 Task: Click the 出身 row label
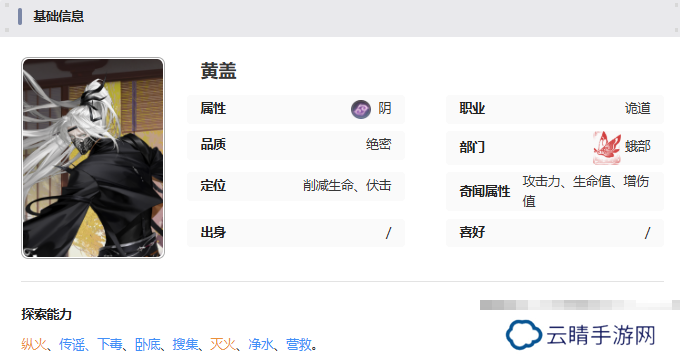213,232
